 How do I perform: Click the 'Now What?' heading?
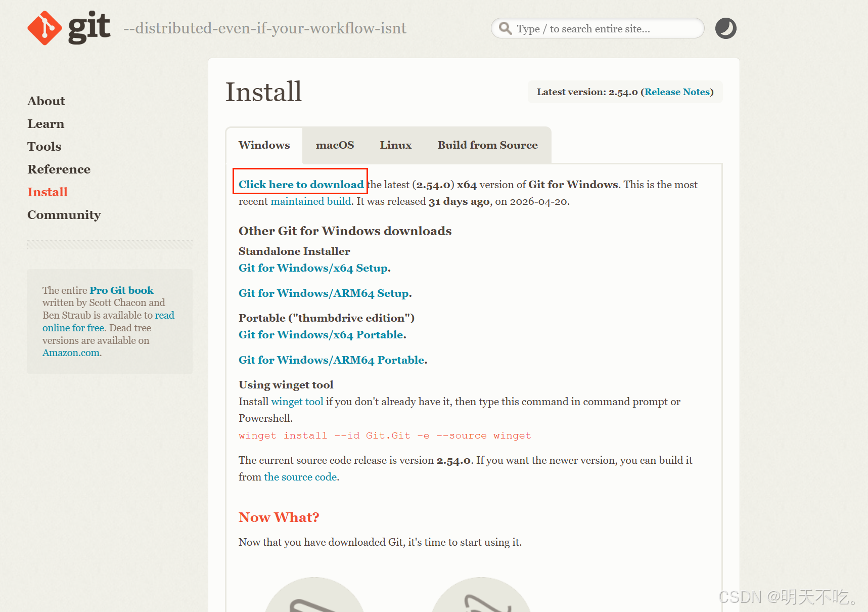point(279,517)
